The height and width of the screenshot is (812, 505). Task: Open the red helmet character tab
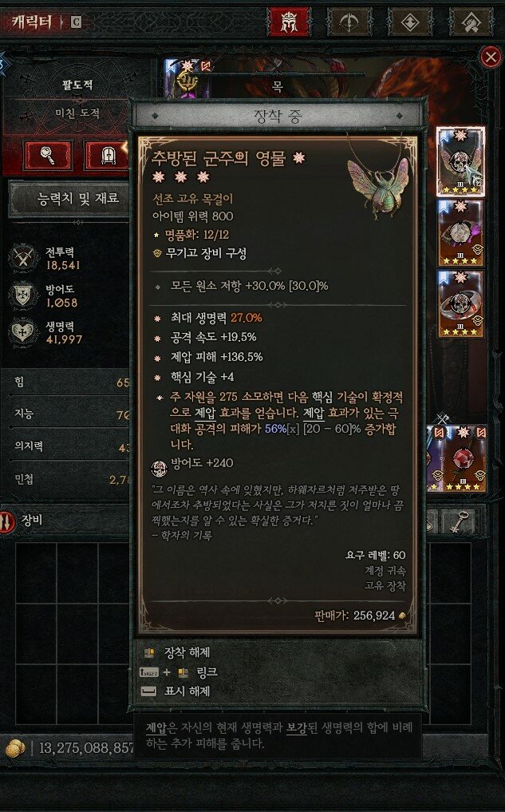click(x=289, y=22)
